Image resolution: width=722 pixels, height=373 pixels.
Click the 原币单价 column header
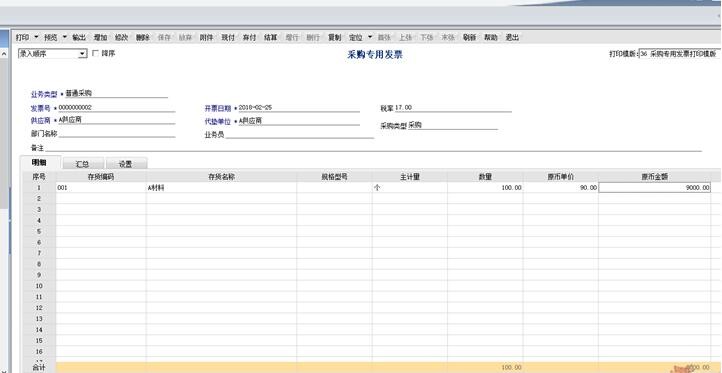pyautogui.click(x=561, y=176)
